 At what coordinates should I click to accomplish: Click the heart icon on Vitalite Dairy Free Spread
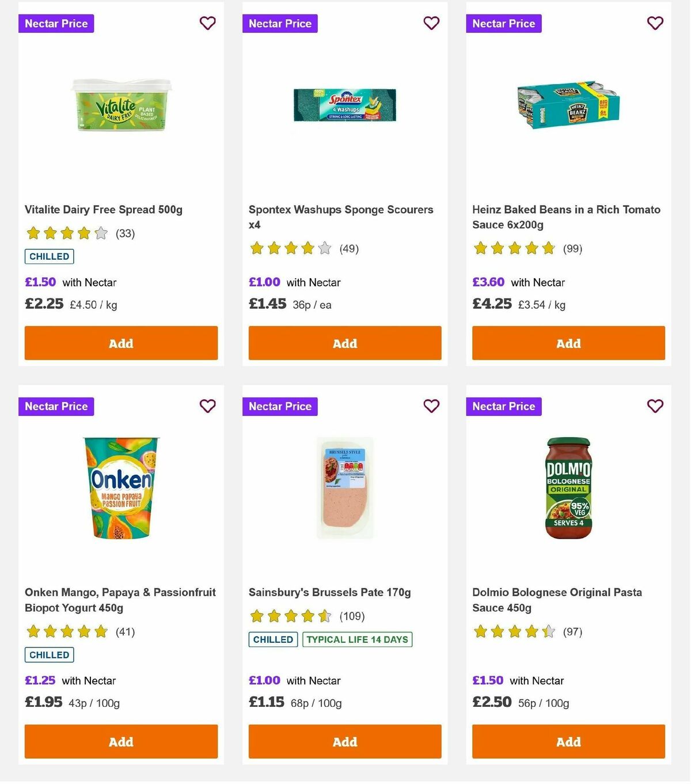pyautogui.click(x=207, y=22)
